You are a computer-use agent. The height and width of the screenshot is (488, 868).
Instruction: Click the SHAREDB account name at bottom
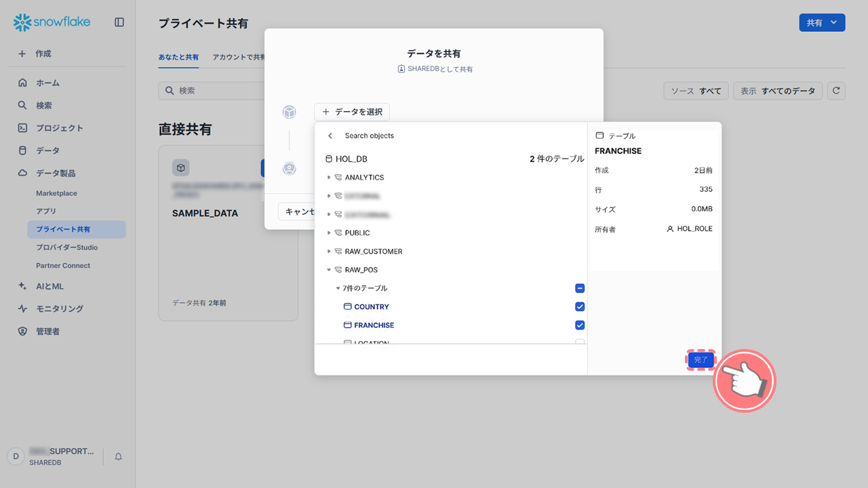pyautogui.click(x=46, y=462)
